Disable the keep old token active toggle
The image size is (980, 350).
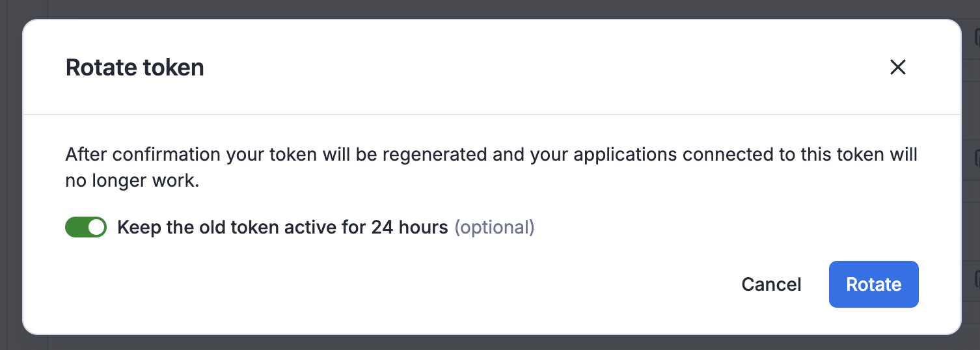point(86,227)
